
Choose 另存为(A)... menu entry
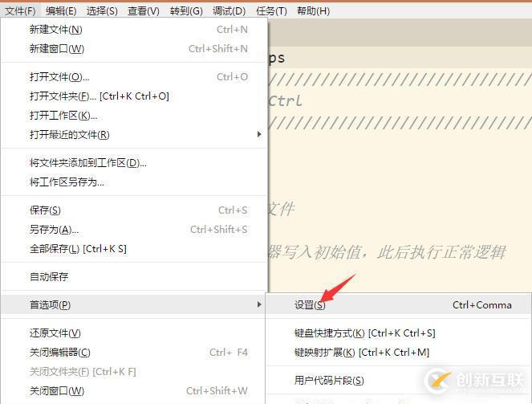pyautogui.click(x=134, y=230)
